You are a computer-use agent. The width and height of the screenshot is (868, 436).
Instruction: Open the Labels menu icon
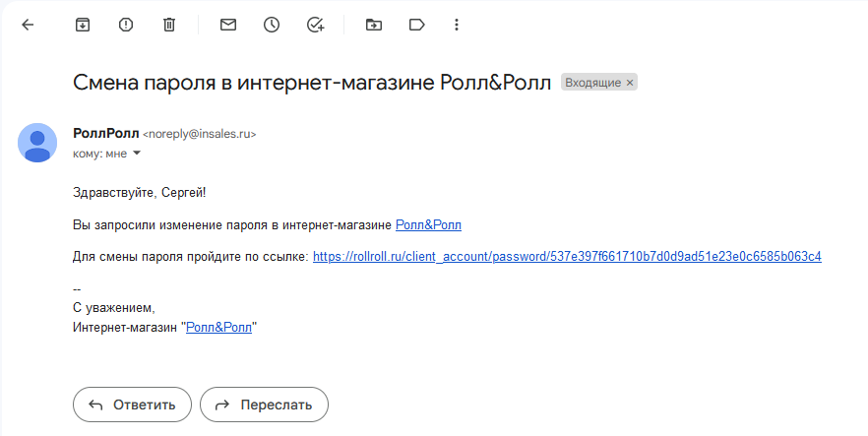pyautogui.click(x=415, y=26)
